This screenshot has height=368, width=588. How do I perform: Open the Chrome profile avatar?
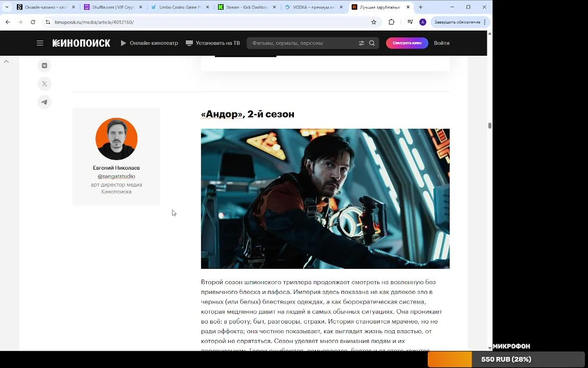pyautogui.click(x=423, y=22)
